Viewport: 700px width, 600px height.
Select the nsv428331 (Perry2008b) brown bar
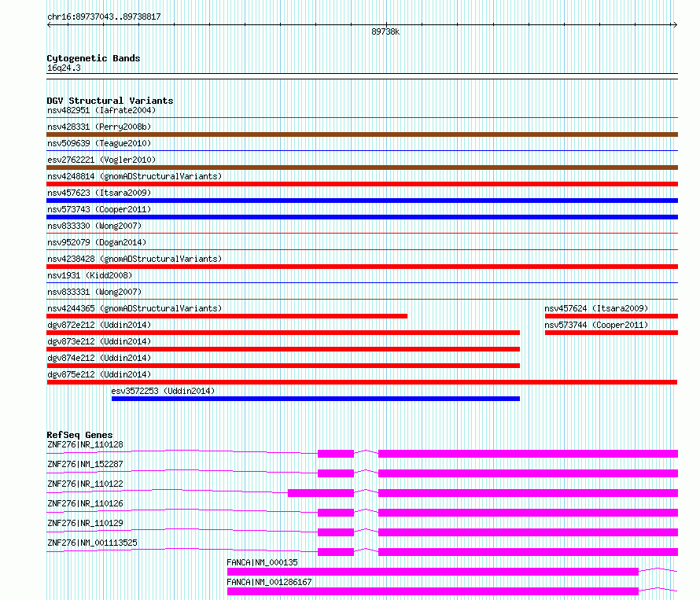362,134
